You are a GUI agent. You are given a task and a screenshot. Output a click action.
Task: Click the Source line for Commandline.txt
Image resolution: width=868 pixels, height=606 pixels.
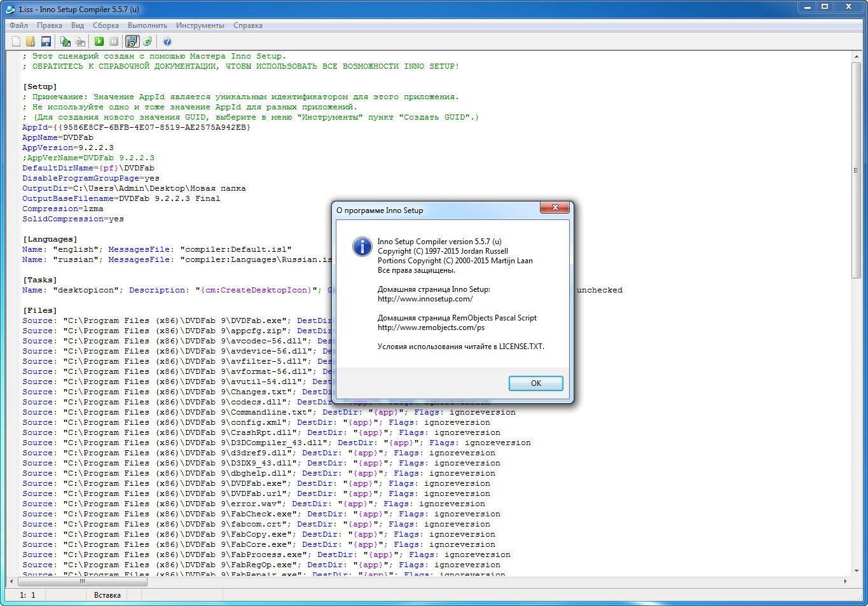click(x=269, y=412)
